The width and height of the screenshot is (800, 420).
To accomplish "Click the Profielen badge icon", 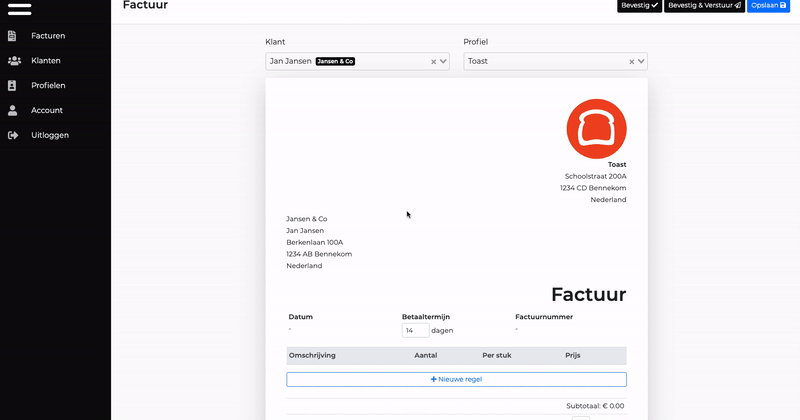I will 12,85.
